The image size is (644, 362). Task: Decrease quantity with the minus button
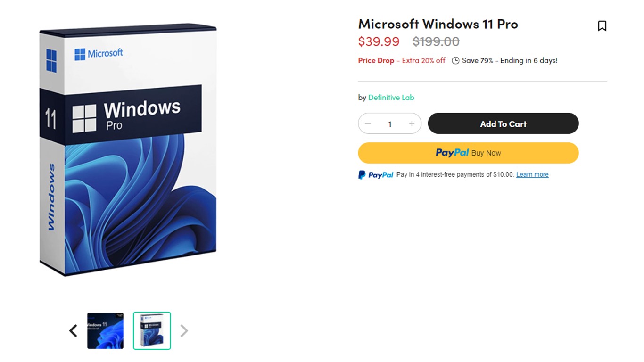pos(368,123)
